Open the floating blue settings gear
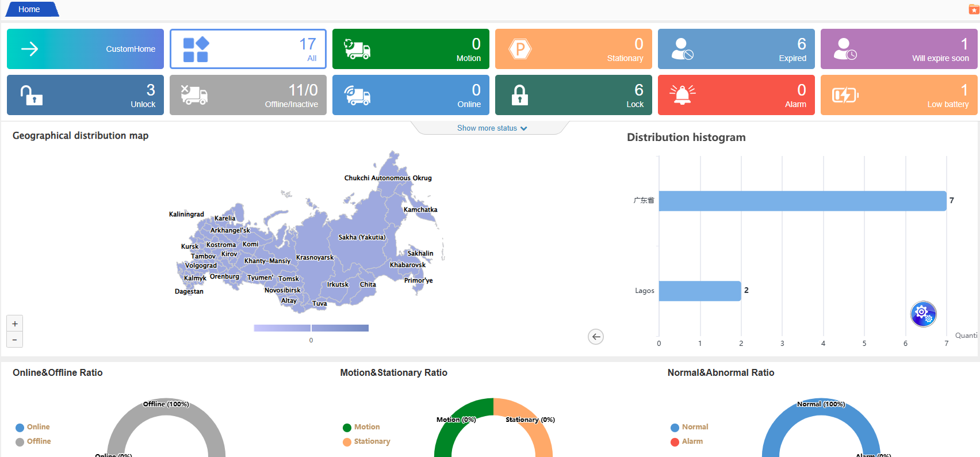Image resolution: width=980 pixels, height=457 pixels. pyautogui.click(x=923, y=314)
